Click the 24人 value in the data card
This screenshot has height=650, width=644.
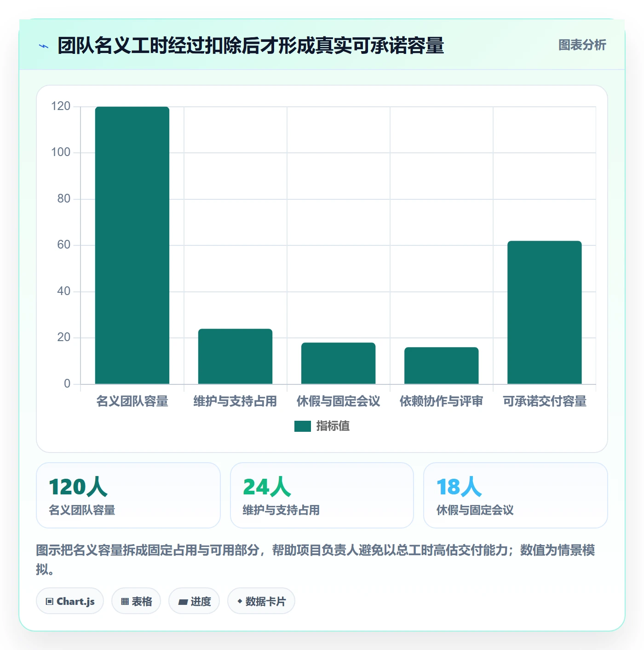pos(267,487)
